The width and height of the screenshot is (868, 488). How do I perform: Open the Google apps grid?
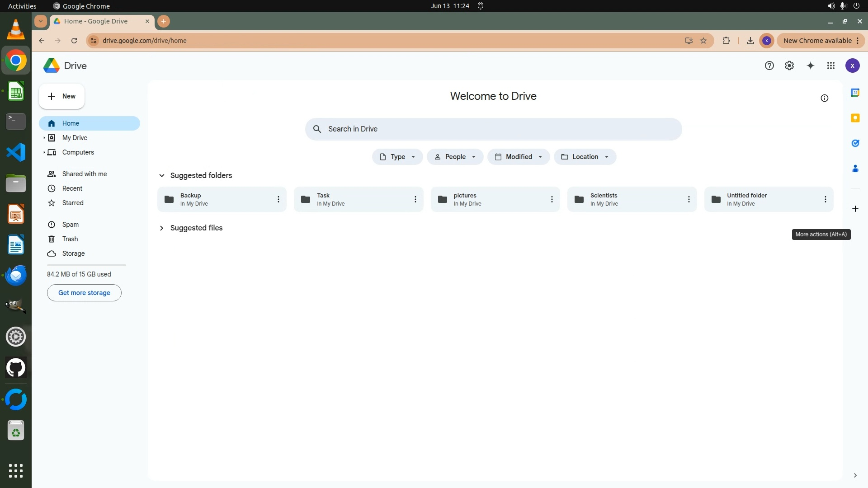click(x=830, y=66)
